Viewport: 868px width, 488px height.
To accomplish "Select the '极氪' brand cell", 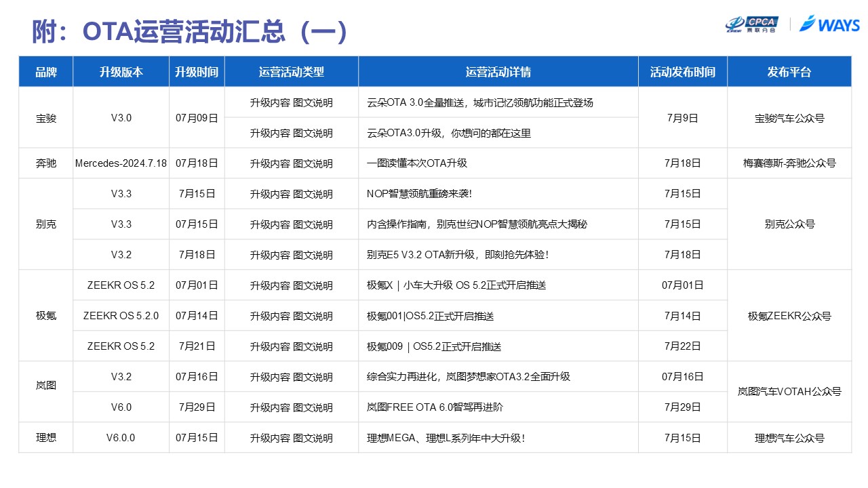I will [46, 316].
